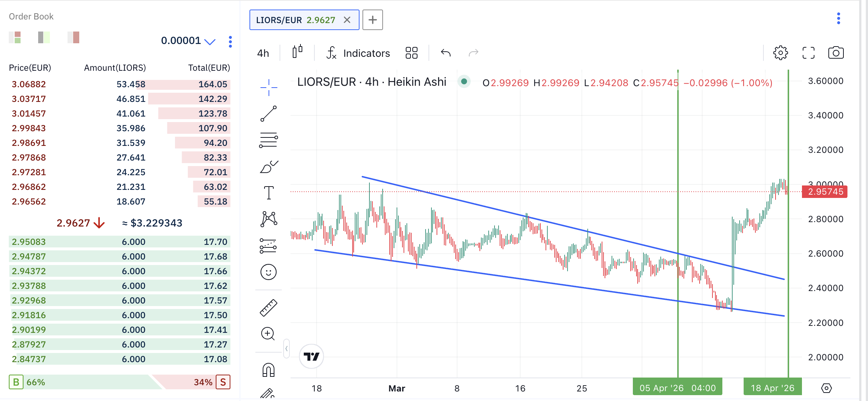This screenshot has height=401, width=868.
Task: Select the brush drawing tool
Action: (x=269, y=167)
